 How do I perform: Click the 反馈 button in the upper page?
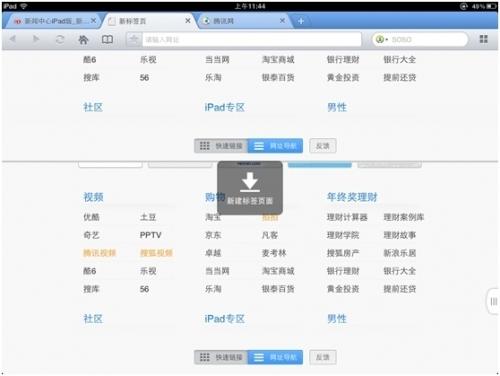click(x=323, y=146)
